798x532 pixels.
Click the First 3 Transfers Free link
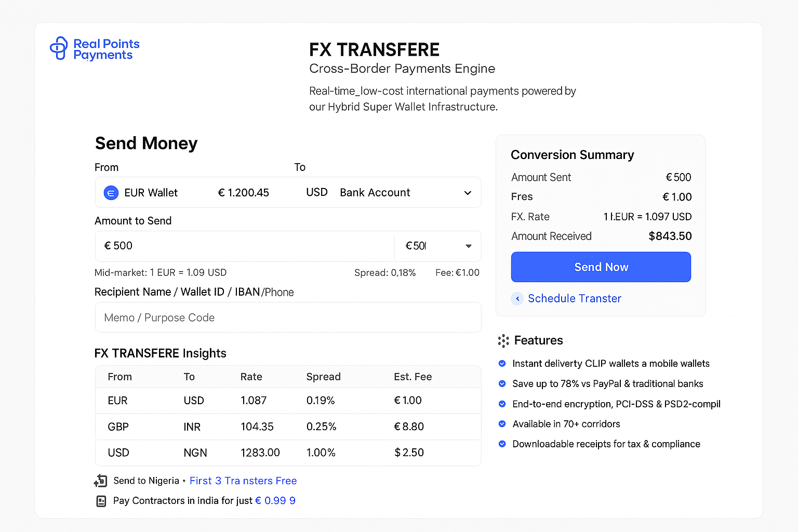click(x=243, y=481)
